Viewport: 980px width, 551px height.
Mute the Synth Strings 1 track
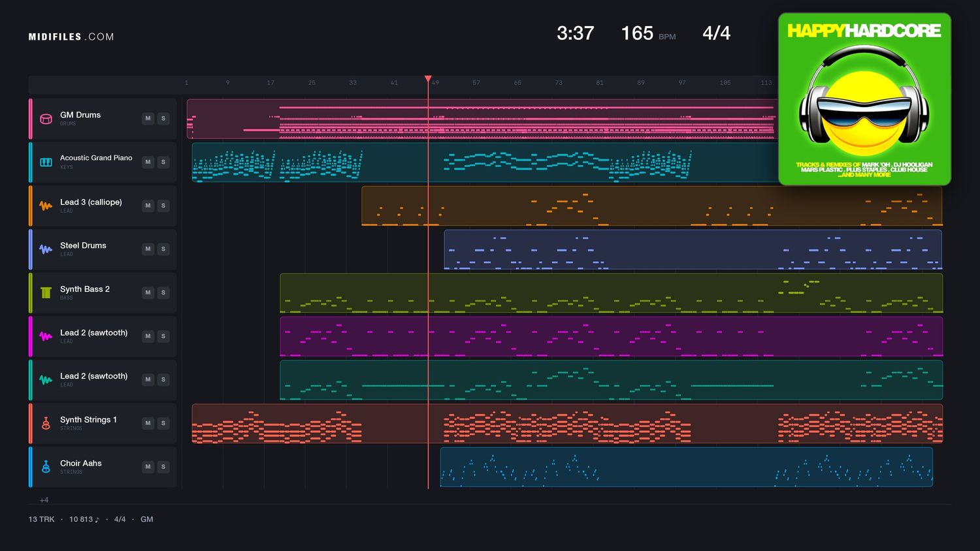[x=148, y=423]
